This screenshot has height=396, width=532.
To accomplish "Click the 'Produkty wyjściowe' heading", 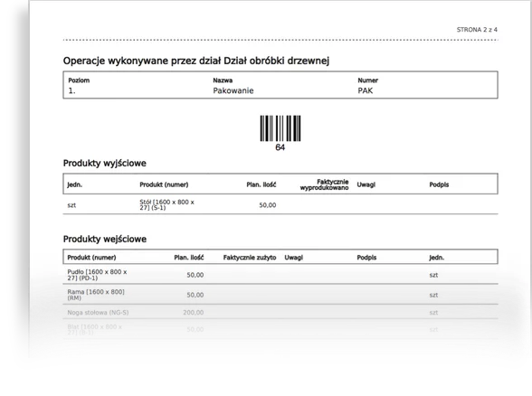I will (105, 164).
